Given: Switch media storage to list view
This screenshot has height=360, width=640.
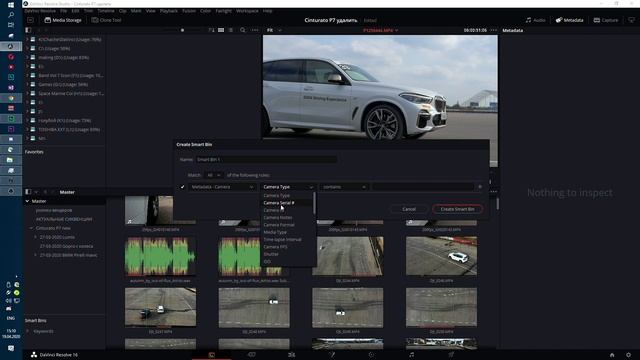Looking at the screenshot, I should point(231,30).
